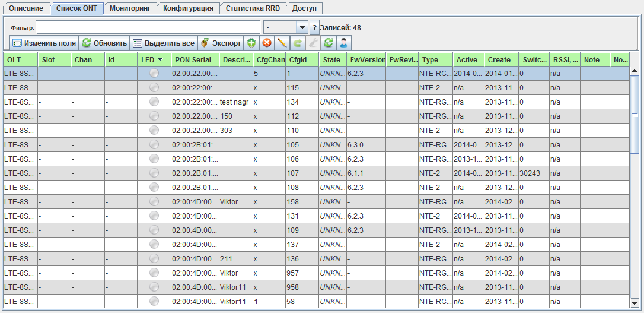The image size is (644, 313).
Task: Click Обновить button
Action: click(x=104, y=43)
